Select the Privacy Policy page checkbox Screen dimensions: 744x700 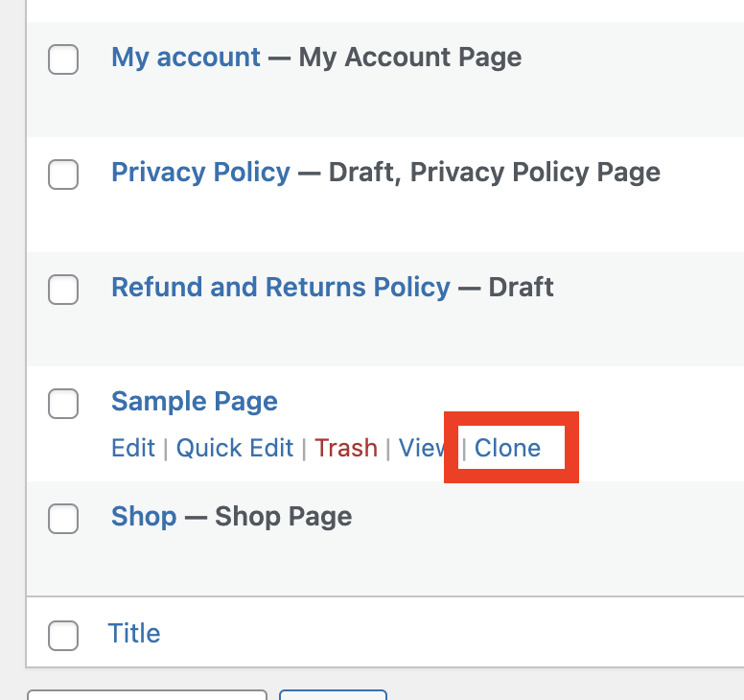click(x=63, y=175)
